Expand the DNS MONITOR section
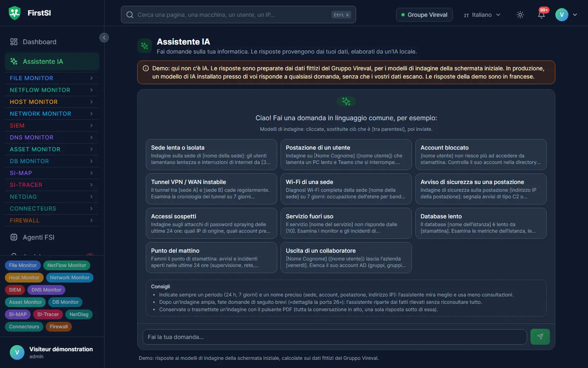The image size is (588, 368). tap(52, 137)
